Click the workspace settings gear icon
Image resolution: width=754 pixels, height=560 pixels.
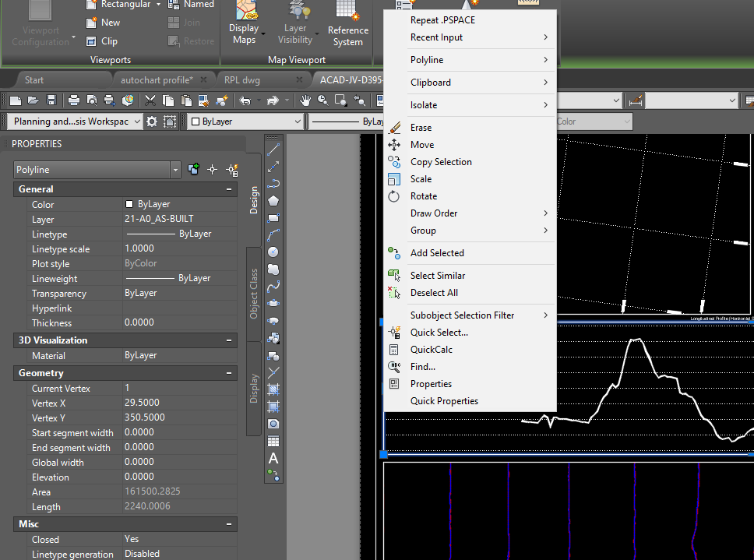(152, 122)
